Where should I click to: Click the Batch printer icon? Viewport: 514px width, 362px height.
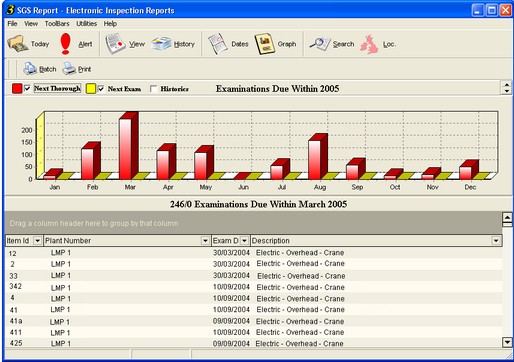pyautogui.click(x=30, y=69)
